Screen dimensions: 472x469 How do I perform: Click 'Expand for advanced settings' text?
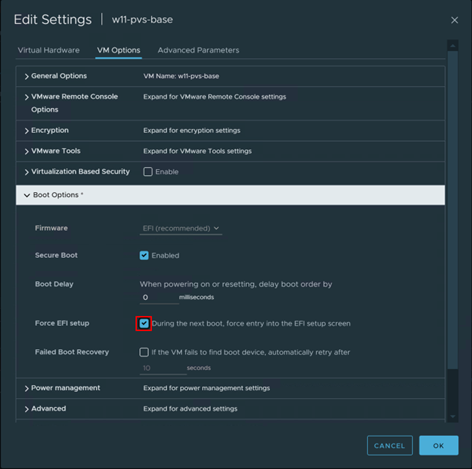190,409
